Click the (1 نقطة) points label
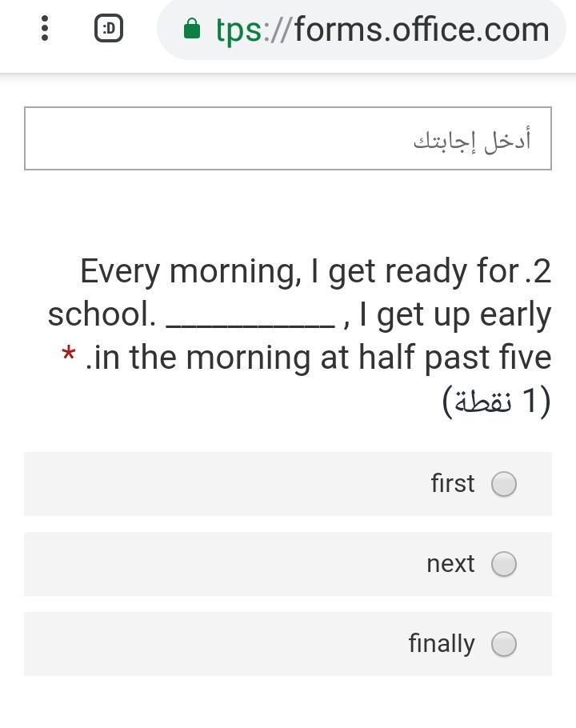The image size is (576, 728). click(497, 401)
